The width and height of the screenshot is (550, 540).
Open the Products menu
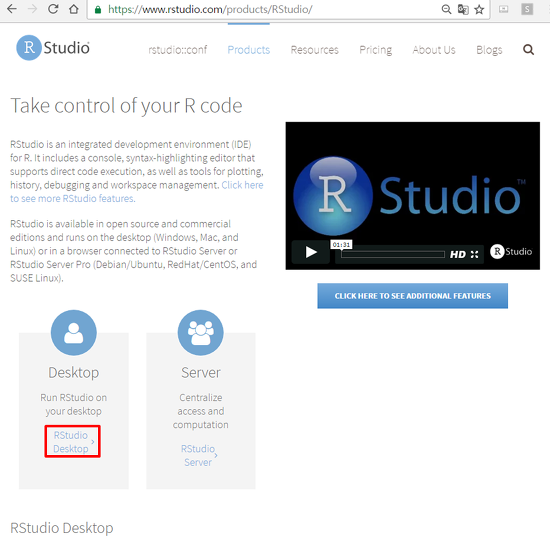pos(249,50)
